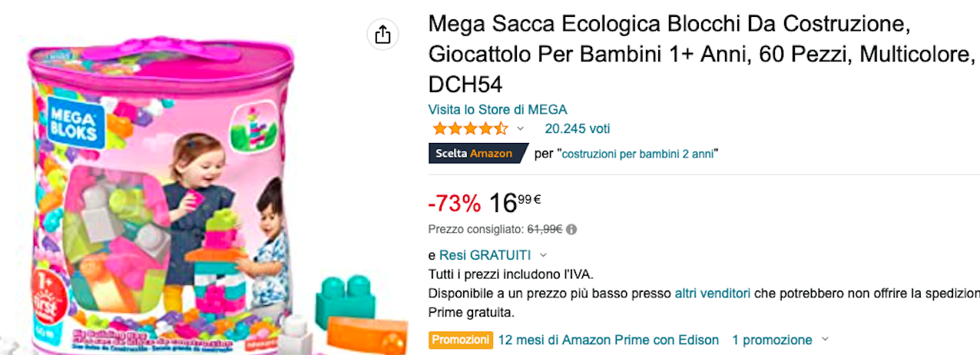Click the share icon above product image
980x355 pixels.
coord(382,35)
